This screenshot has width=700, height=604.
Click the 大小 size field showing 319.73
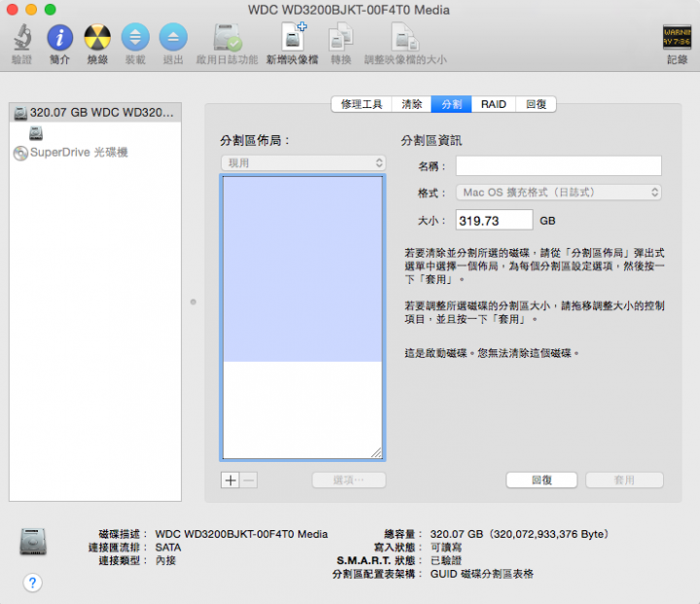(x=494, y=220)
